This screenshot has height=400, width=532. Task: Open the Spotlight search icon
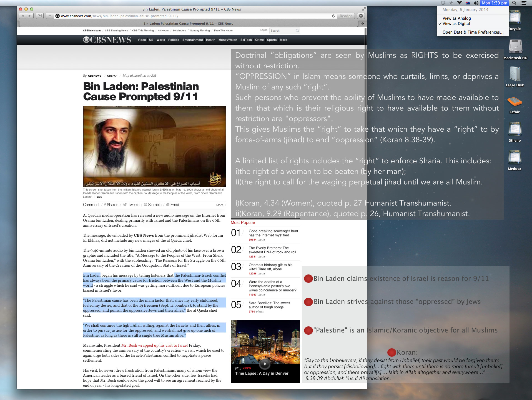click(514, 3)
